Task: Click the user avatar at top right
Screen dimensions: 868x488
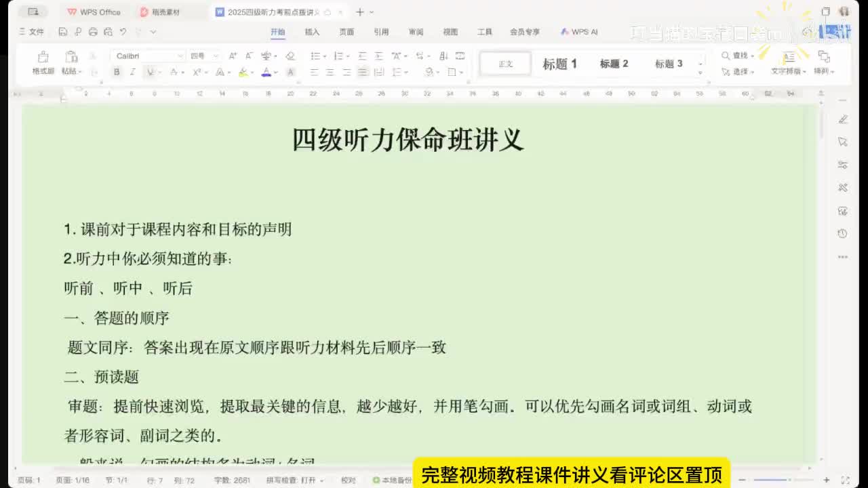Action: pyautogui.click(x=844, y=12)
